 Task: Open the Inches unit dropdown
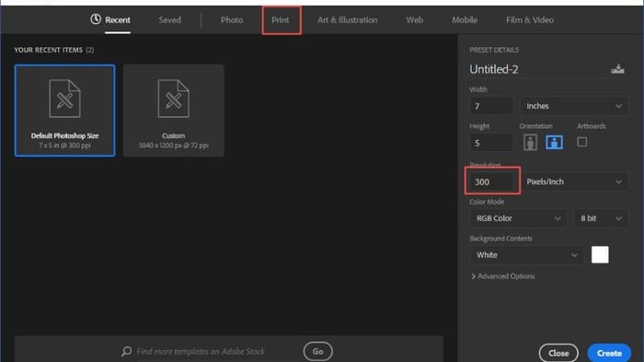point(574,106)
